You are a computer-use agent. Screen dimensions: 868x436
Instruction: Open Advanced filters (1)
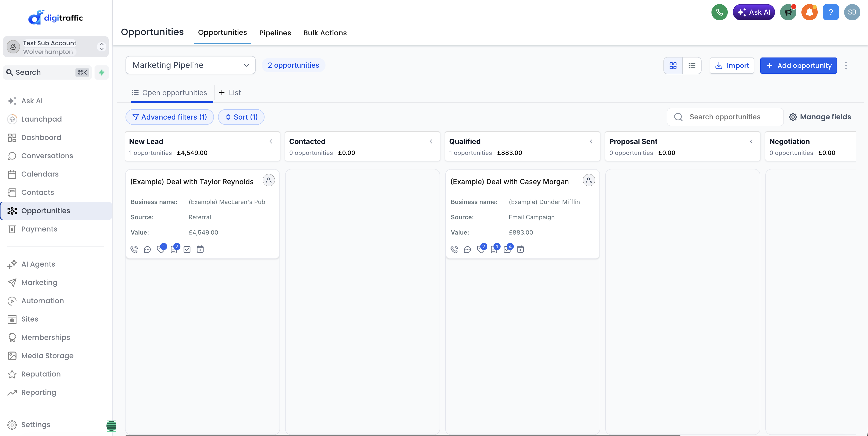pos(169,117)
